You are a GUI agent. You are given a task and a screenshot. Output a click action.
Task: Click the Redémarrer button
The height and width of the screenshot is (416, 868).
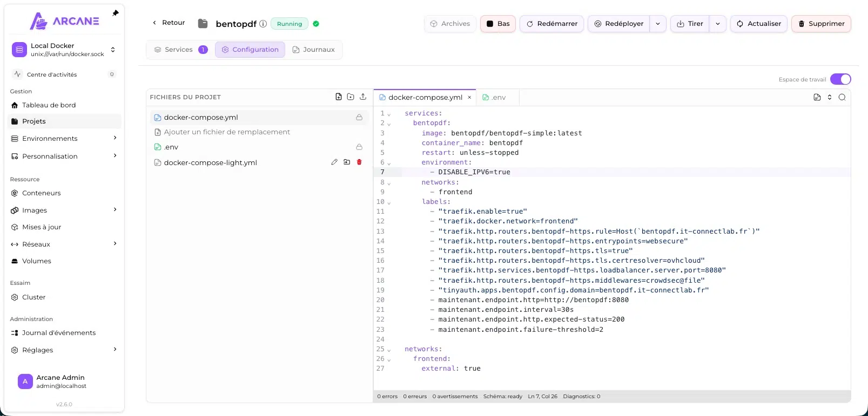click(551, 24)
